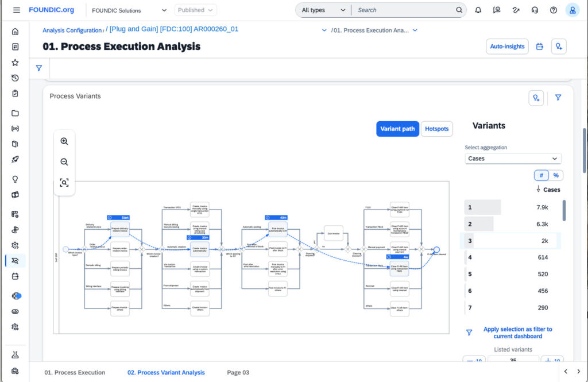Activate Hotspots view
Image resolution: width=588 pixels, height=382 pixels.
tap(437, 129)
